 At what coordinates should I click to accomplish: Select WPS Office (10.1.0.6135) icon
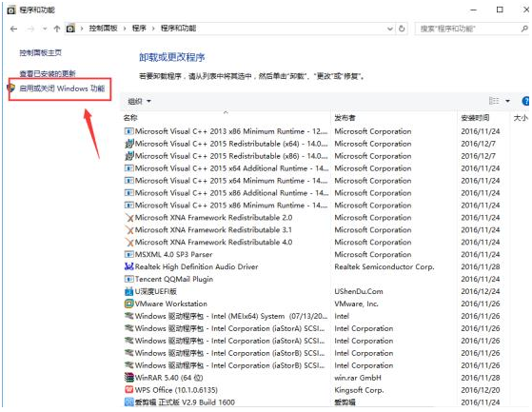tap(128, 389)
